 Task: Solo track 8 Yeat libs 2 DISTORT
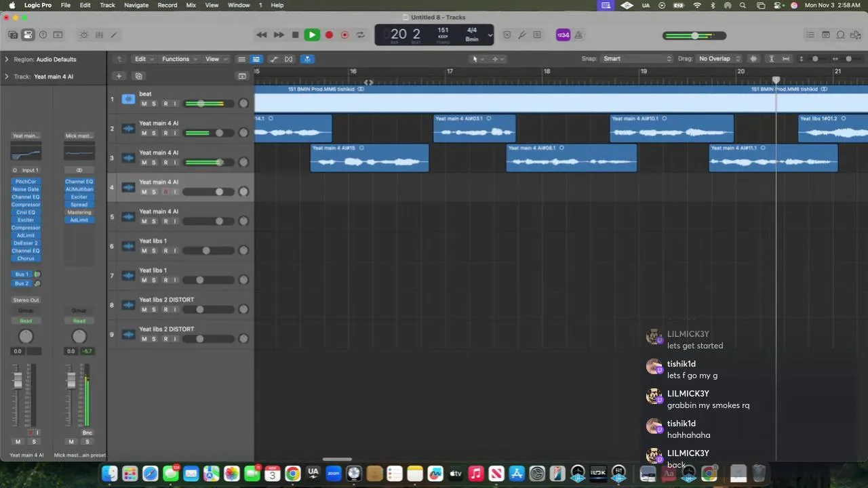(154, 310)
